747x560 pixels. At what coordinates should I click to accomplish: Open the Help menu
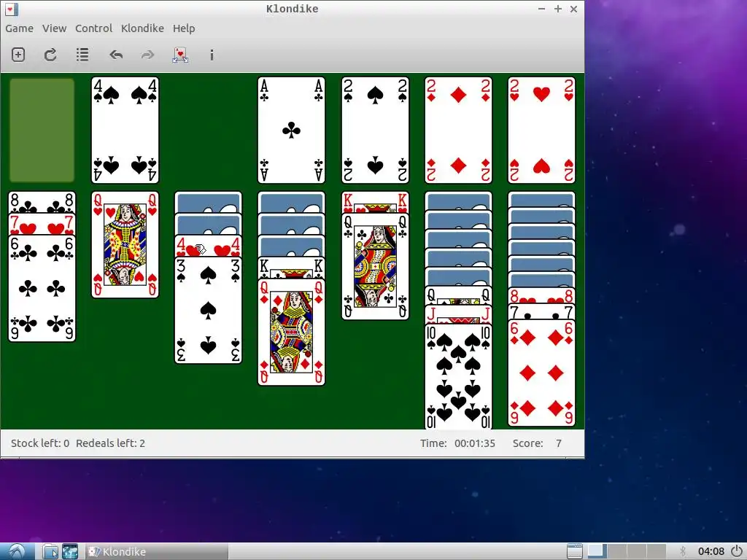click(184, 28)
